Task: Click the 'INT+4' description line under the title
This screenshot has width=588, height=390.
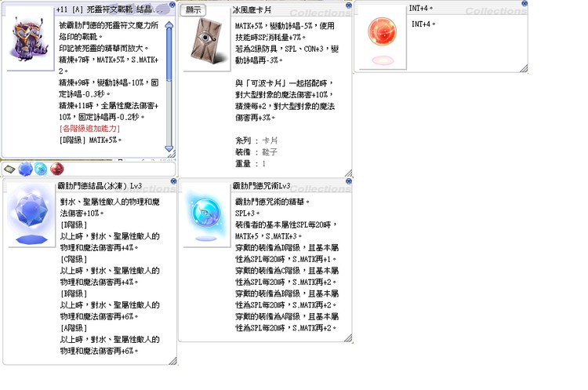Action: click(x=423, y=24)
